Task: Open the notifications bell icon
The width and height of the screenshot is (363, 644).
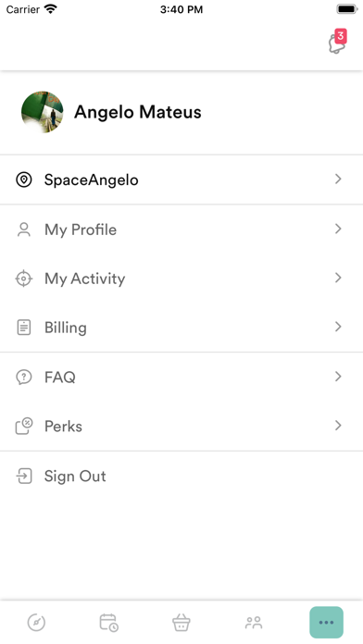Action: (337, 43)
